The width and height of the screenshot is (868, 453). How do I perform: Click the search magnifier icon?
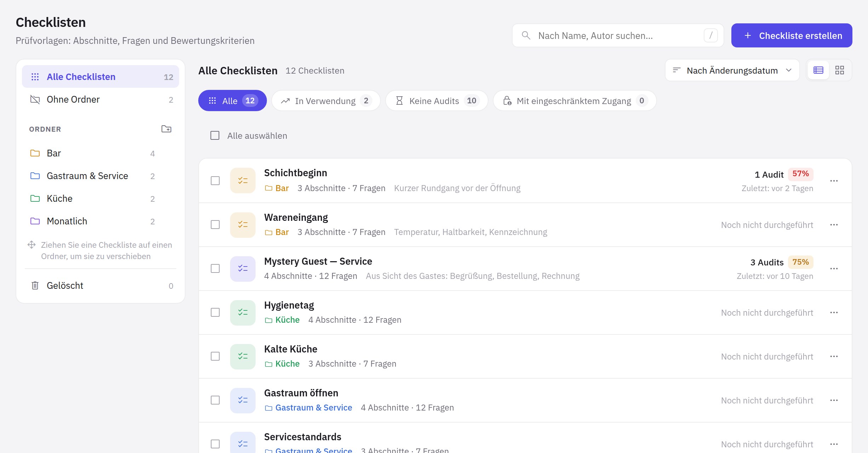[526, 35]
